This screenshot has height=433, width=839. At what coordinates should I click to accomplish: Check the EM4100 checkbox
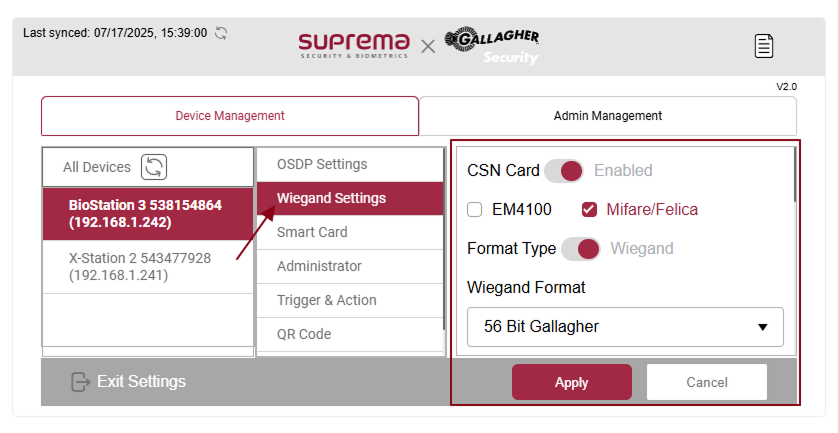point(476,210)
